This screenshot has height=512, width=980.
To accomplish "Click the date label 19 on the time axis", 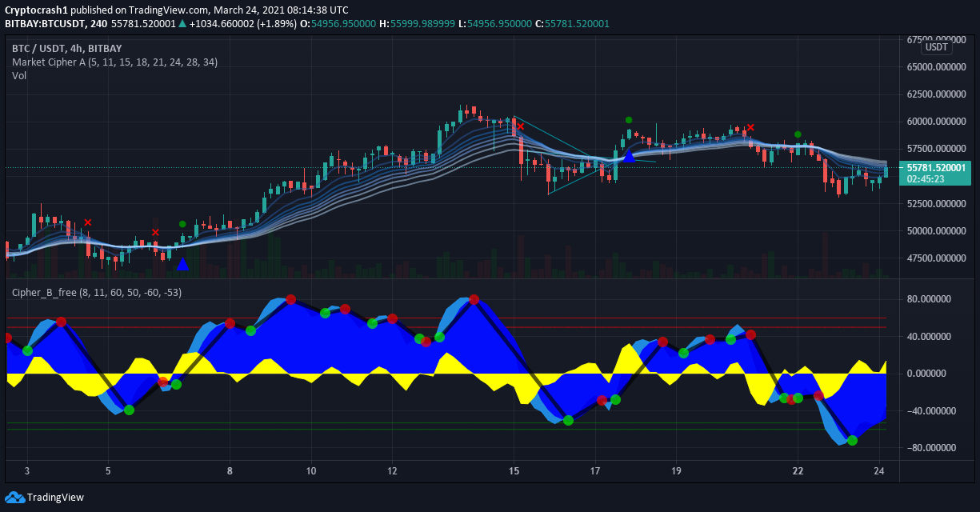I will [x=676, y=470].
